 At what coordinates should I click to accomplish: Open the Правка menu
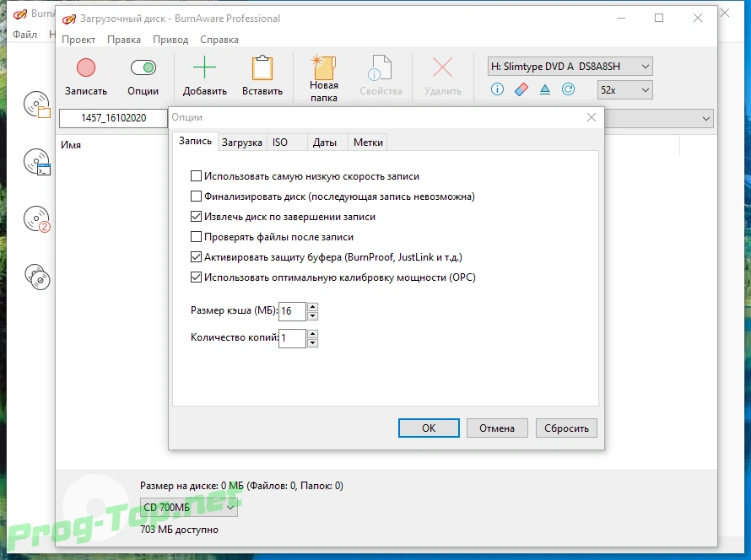tap(123, 40)
